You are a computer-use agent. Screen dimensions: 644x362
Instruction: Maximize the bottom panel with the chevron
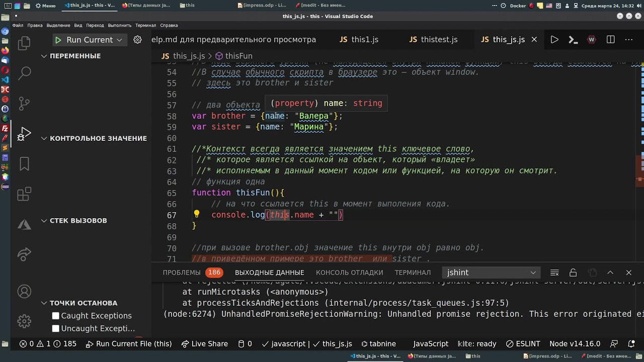[610, 273]
